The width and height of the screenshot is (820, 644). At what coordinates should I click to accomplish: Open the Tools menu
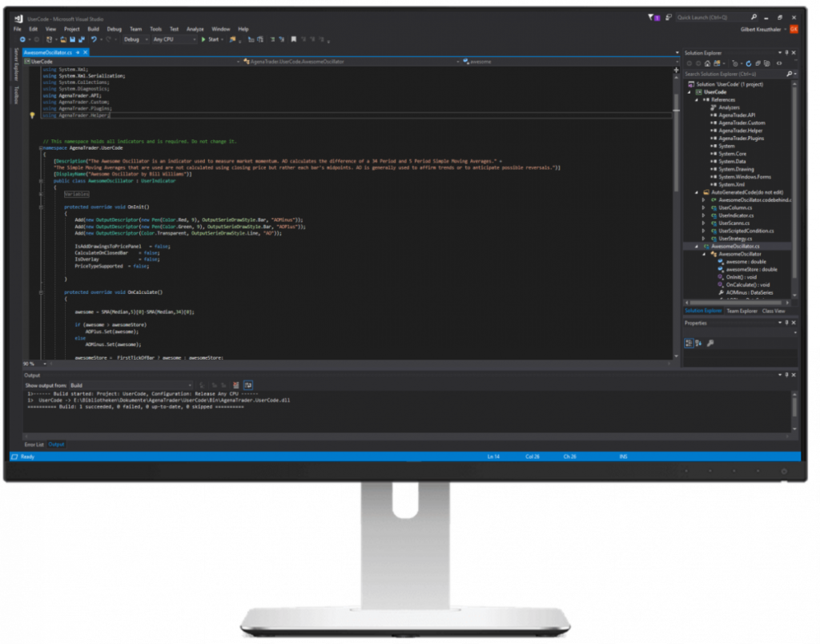point(156,30)
